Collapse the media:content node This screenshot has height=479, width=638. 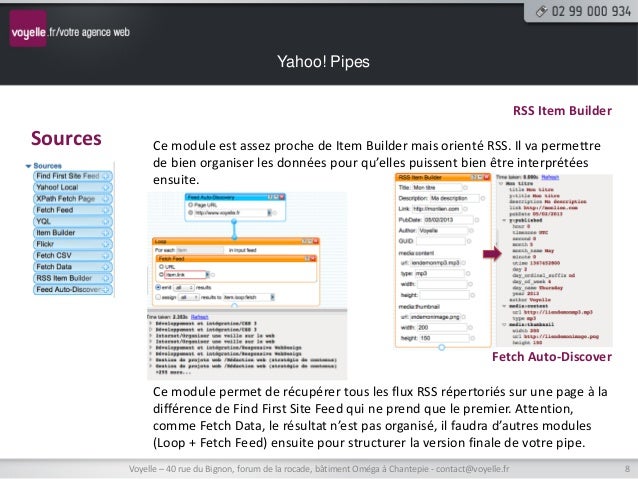[504, 306]
